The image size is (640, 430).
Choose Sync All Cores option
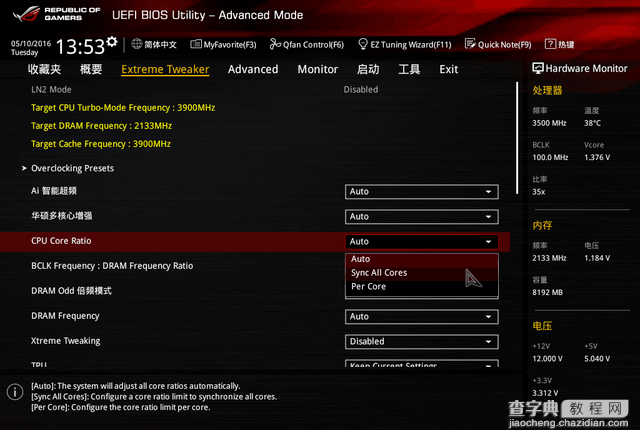[x=422, y=273]
